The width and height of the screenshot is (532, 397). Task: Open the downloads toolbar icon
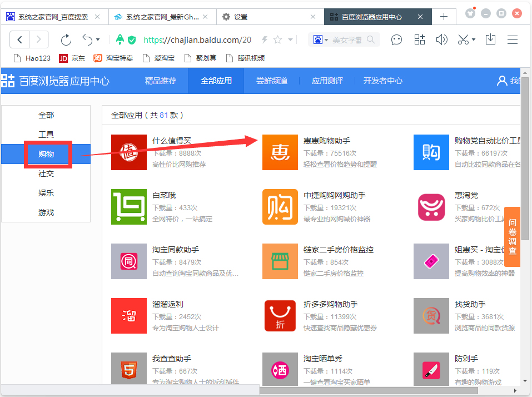(490, 39)
